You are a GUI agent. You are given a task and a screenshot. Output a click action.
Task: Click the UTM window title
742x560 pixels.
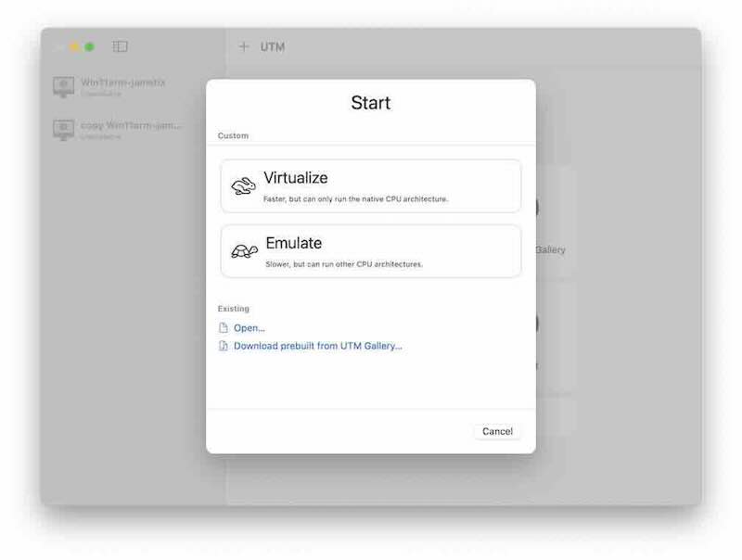coord(273,47)
